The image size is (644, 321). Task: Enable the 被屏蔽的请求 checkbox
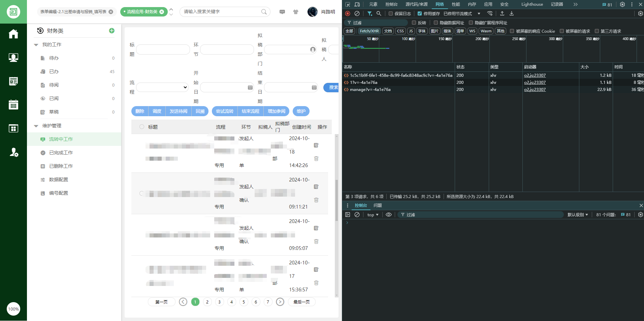(562, 31)
